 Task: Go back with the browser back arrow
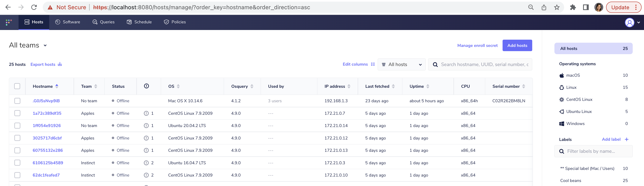click(x=8, y=7)
